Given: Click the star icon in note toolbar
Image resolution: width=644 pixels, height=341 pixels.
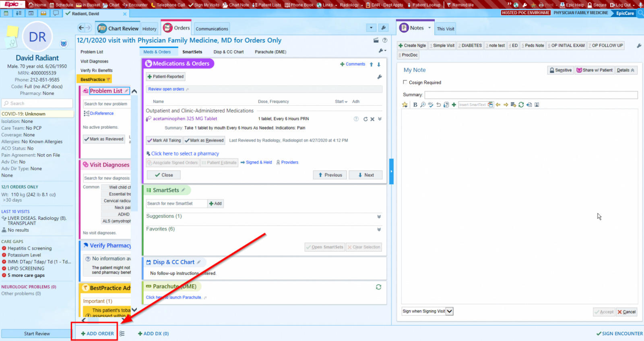Looking at the screenshot, I should [405, 105].
